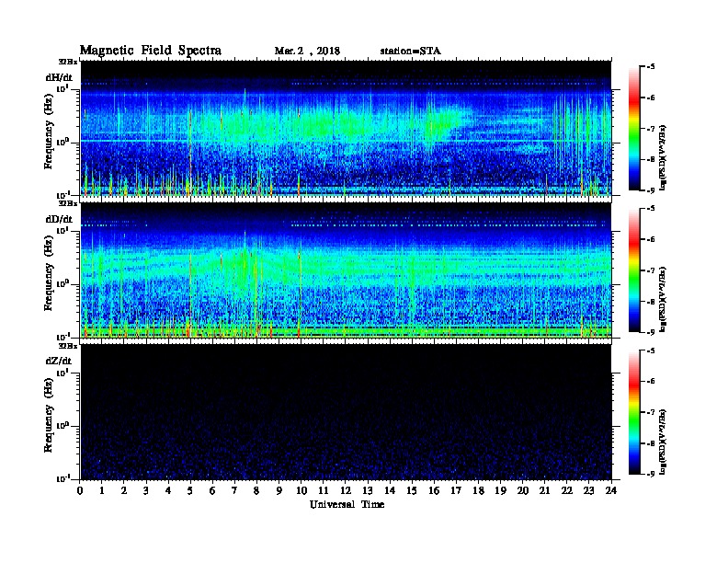
Task: Click the color bar beside the dH/dt panel
Action: 634,128
